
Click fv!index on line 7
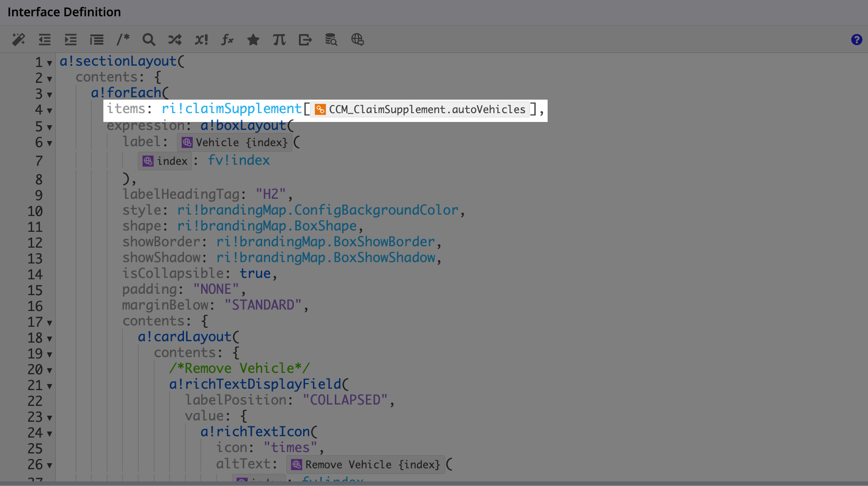[x=239, y=160]
